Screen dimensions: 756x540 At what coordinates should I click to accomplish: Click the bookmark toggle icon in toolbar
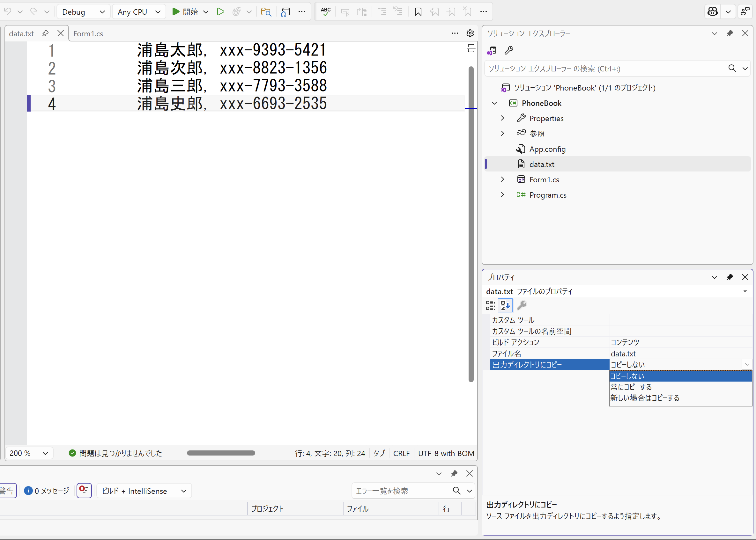(418, 12)
